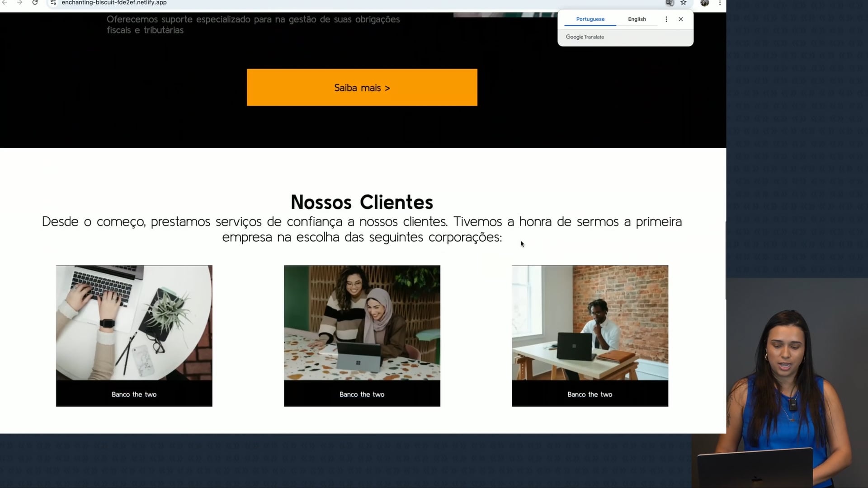Click the Google Translate icon in address bar
This screenshot has width=868, height=488.
[670, 3]
